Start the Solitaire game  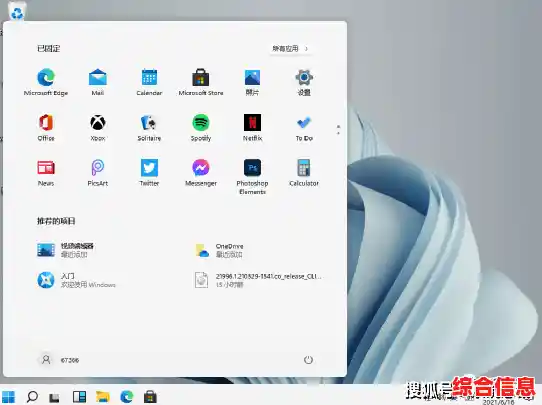tap(149, 127)
